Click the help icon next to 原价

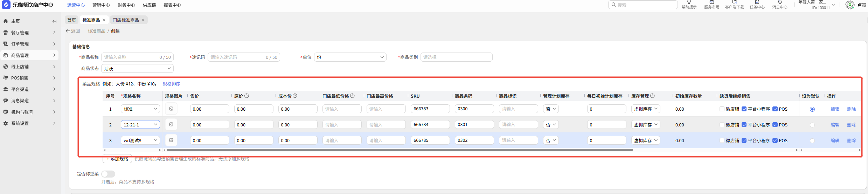246,96
